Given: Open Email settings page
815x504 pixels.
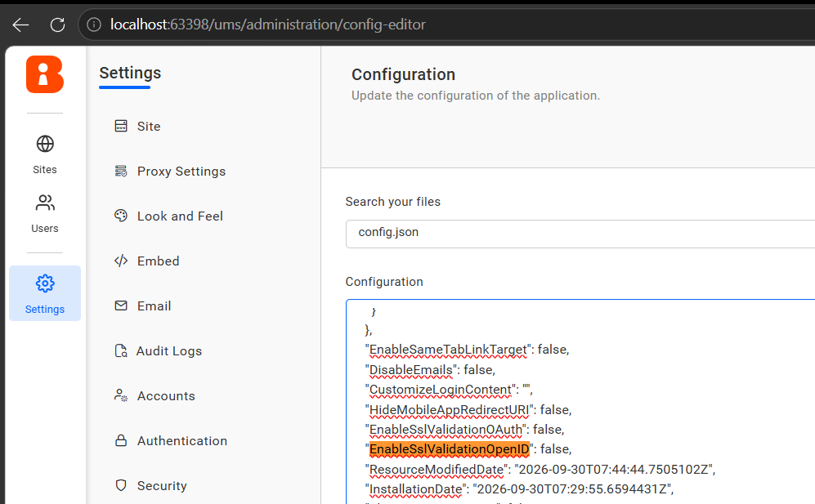Looking at the screenshot, I should 154,306.
